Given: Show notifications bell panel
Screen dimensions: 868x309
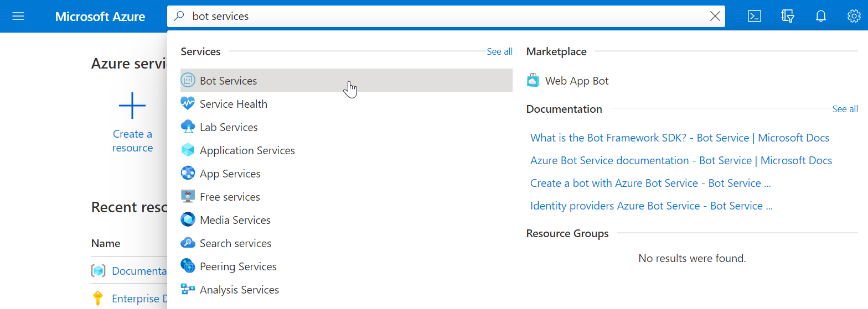Looking at the screenshot, I should (821, 16).
